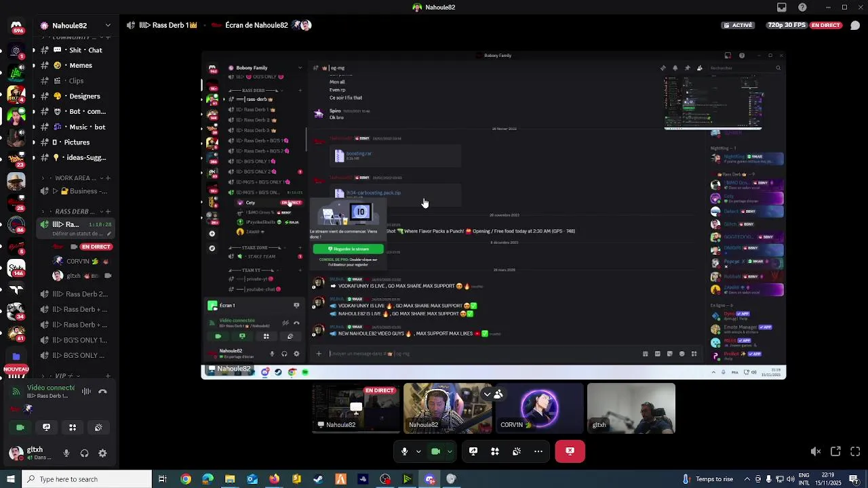
Task: Share screen from call control bar
Action: [473, 451]
